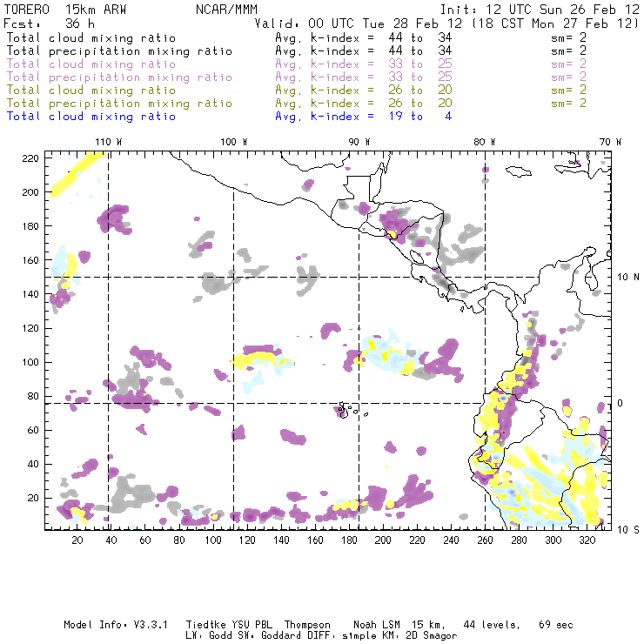Click "110 W" longitude label above the map
Viewport: 644px width, 644px height.
click(109, 142)
